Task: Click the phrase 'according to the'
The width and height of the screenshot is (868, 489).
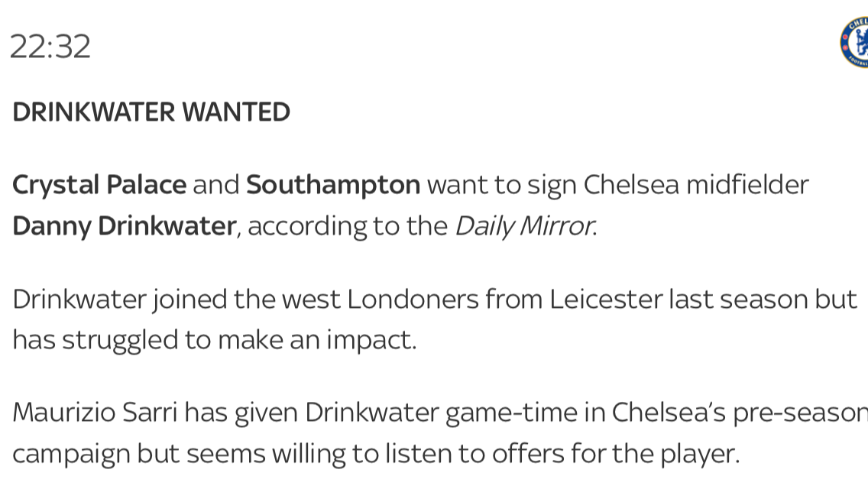Action: click(348, 226)
